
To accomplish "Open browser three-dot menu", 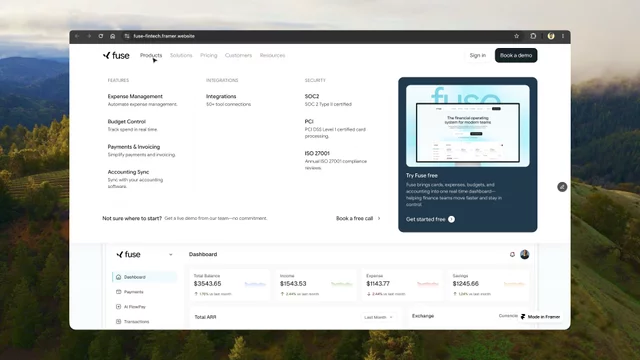I will coord(563,36).
